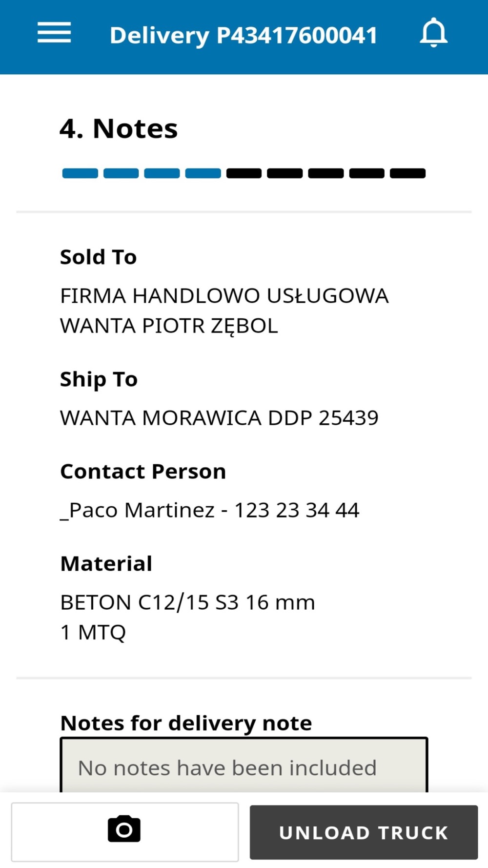Tap the Delivery P43417600041 header title
488x868 pixels.
244,36
